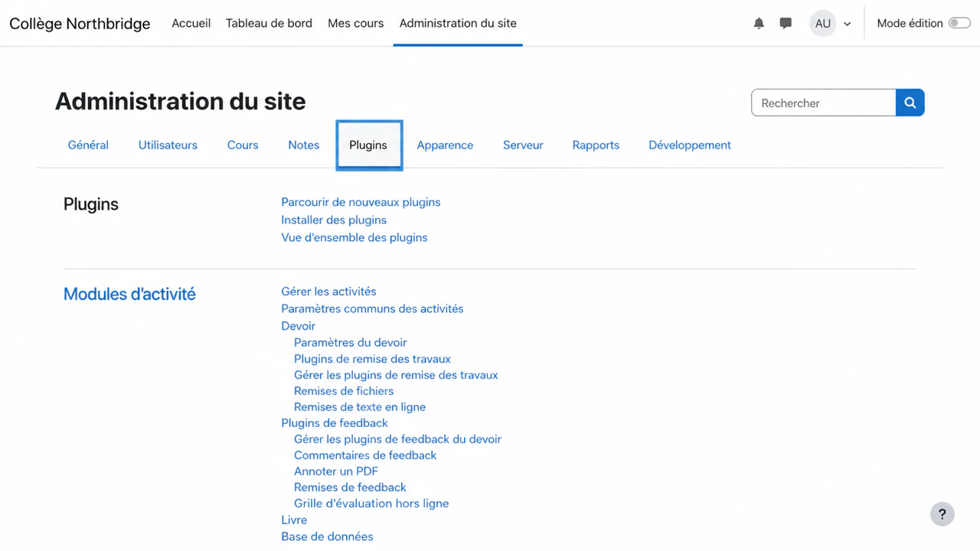Switch to the Notes tab
Image resolution: width=980 pixels, height=551 pixels.
[x=304, y=145]
